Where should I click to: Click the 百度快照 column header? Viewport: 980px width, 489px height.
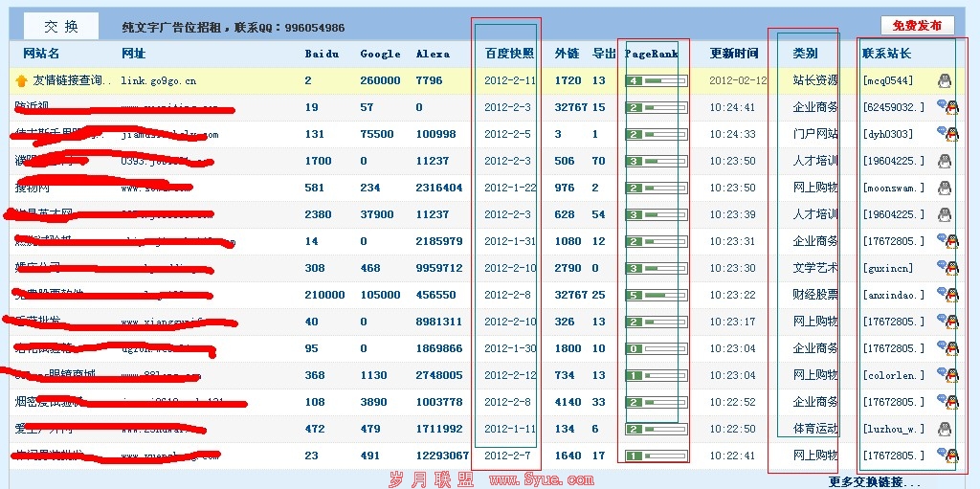point(509,54)
